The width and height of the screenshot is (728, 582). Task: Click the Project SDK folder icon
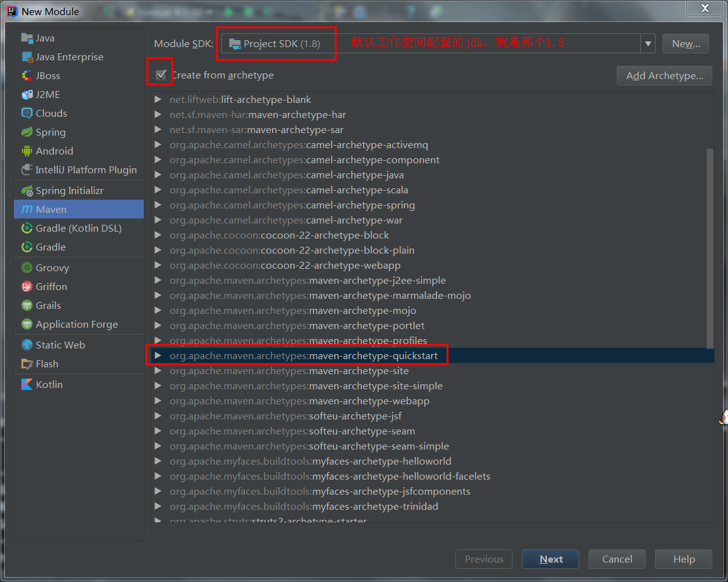point(235,44)
